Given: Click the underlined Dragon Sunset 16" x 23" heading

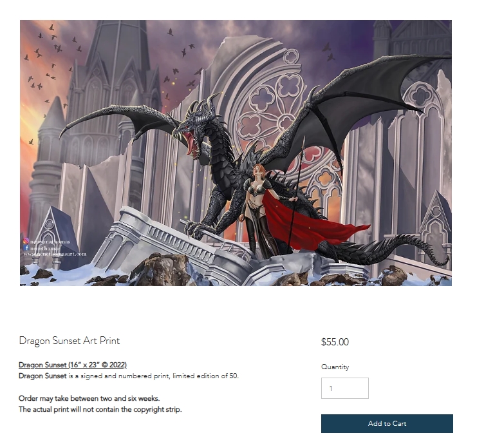Looking at the screenshot, I should [73, 365].
